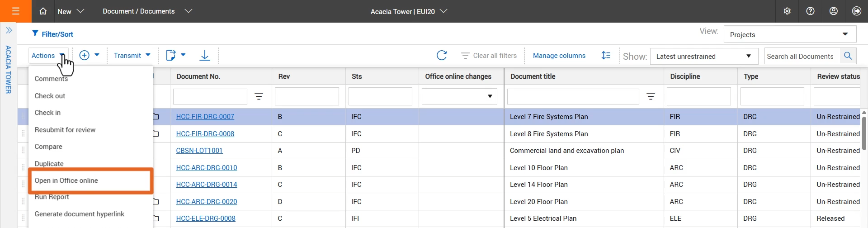Click Discipline column filter input
The image size is (868, 228).
click(x=699, y=96)
